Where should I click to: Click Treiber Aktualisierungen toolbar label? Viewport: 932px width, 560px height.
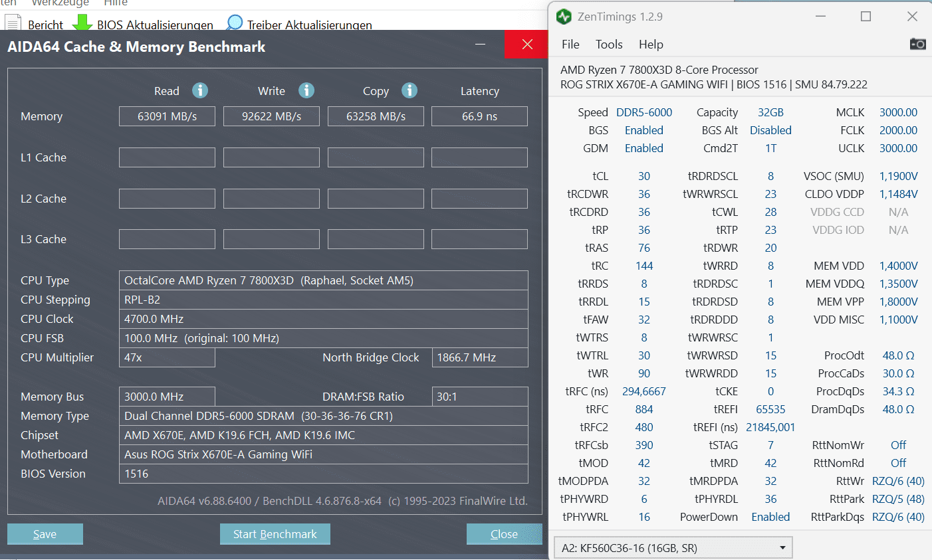click(x=310, y=25)
